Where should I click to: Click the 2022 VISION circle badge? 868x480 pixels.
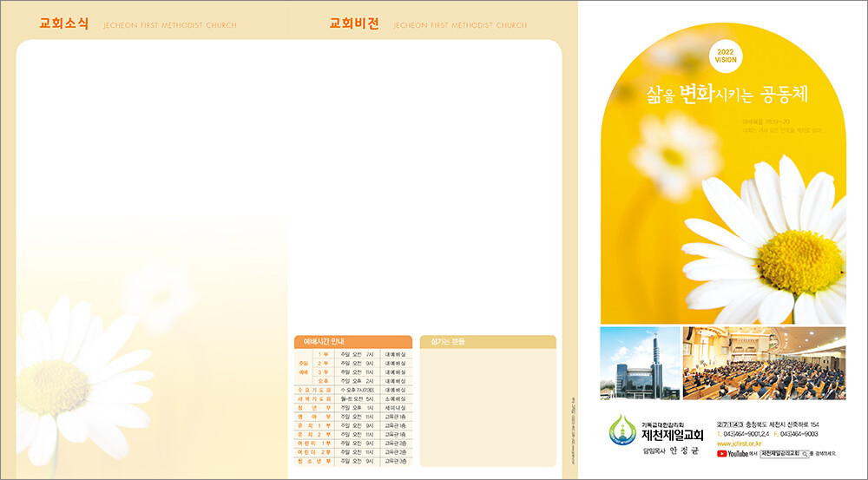tap(725, 57)
